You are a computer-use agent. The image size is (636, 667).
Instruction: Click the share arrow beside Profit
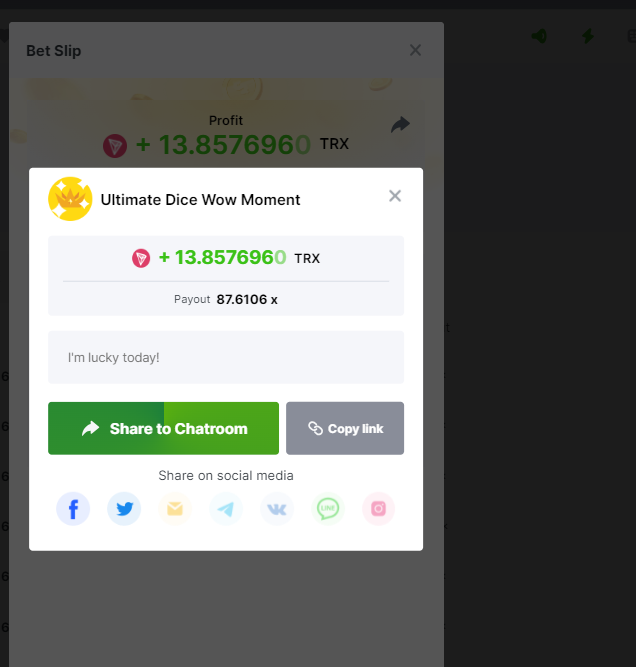400,125
